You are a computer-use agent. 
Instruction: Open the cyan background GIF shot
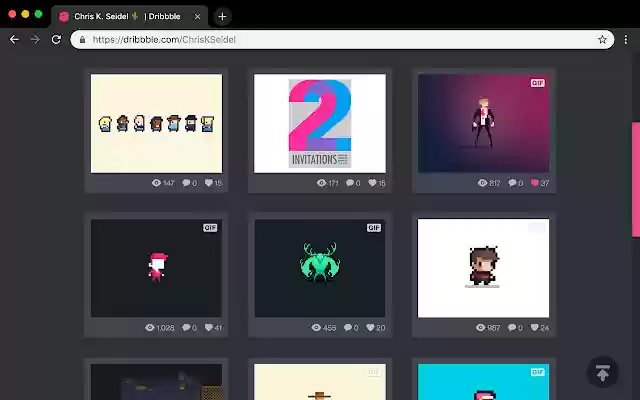pyautogui.click(x=483, y=382)
